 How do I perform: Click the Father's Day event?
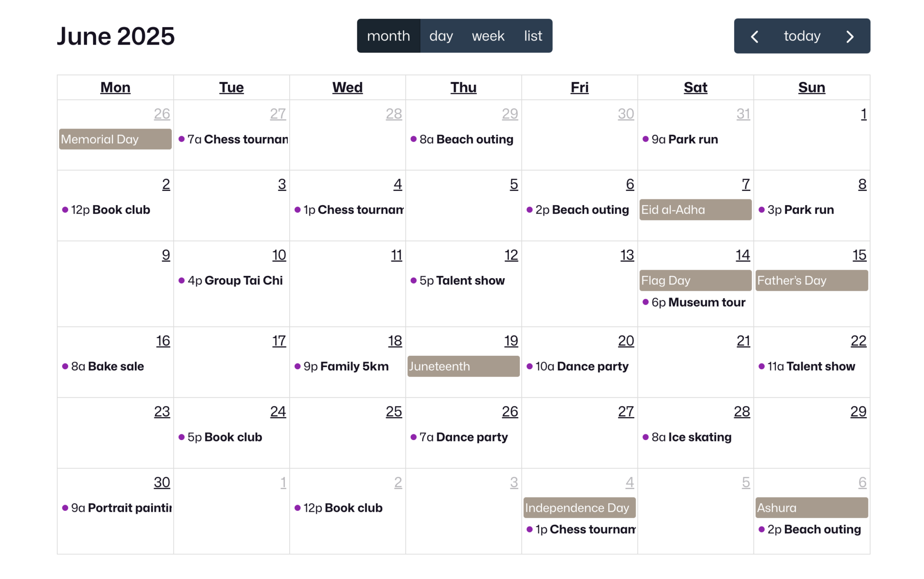coord(811,280)
